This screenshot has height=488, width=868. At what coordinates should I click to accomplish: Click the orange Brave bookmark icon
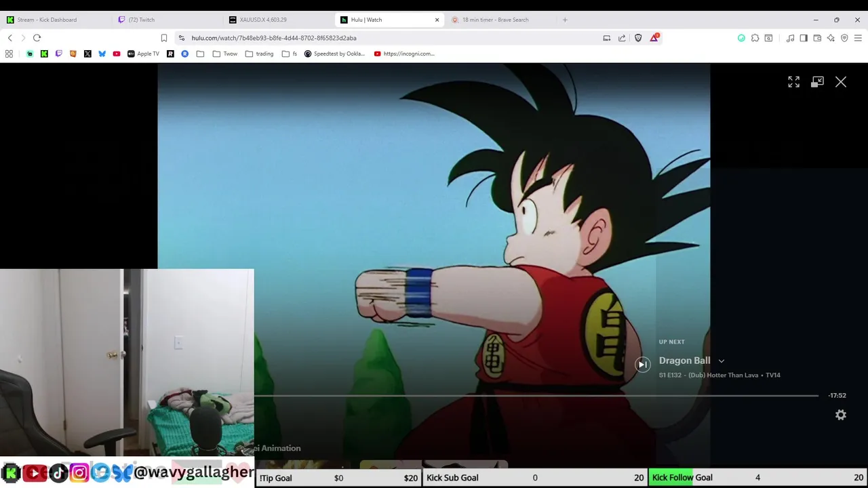coord(73,54)
